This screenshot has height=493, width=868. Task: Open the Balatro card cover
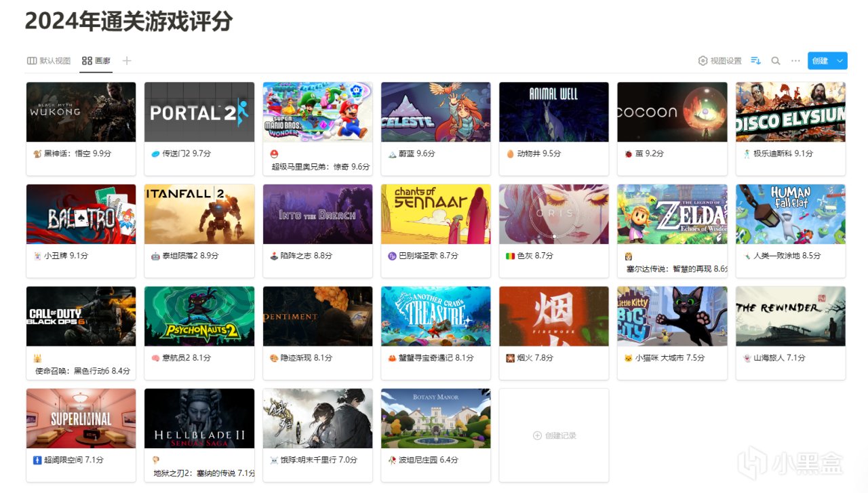click(x=81, y=214)
